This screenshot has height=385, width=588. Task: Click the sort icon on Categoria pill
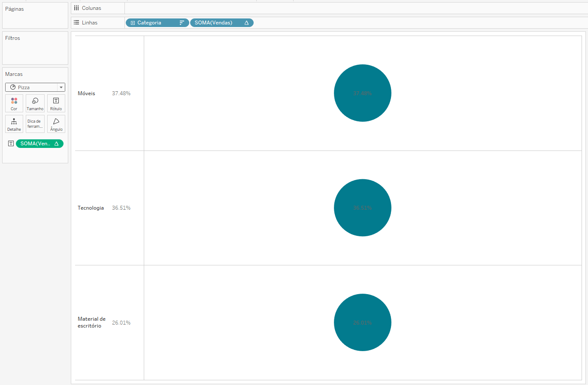[x=182, y=23]
